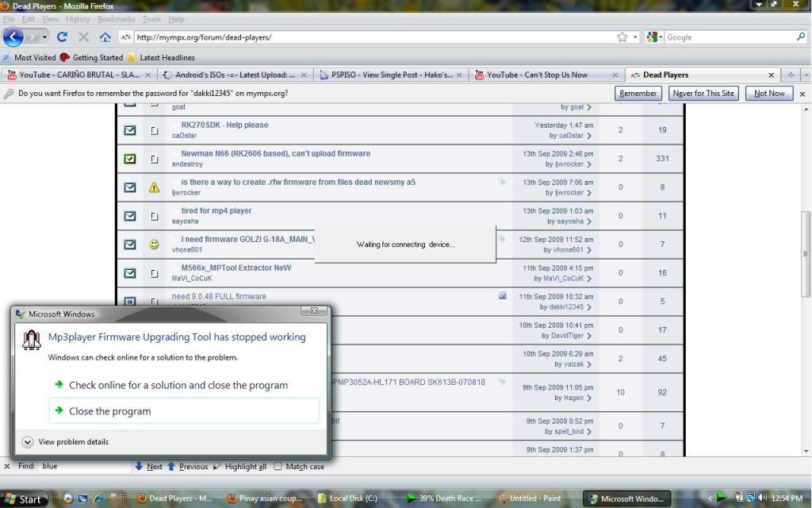Screen dimensions: 812x508
Task: Close the Find bar with the X
Action: coord(7,467)
